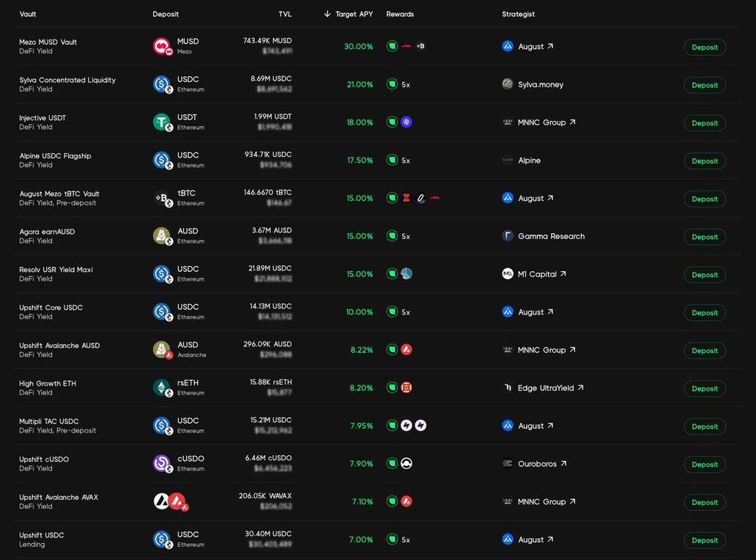The image size is (756, 560).
Task: Click the Strategist column header
Action: tap(518, 14)
